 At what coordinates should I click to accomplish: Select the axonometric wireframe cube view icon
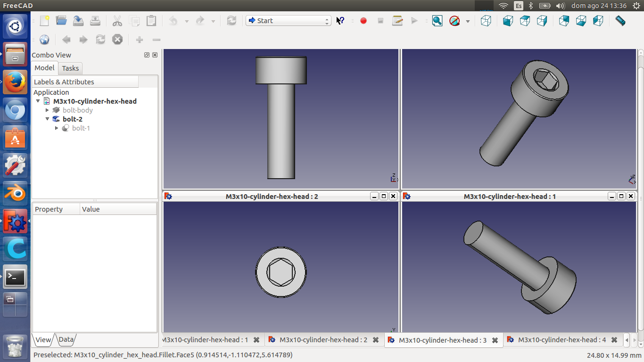coord(486,21)
